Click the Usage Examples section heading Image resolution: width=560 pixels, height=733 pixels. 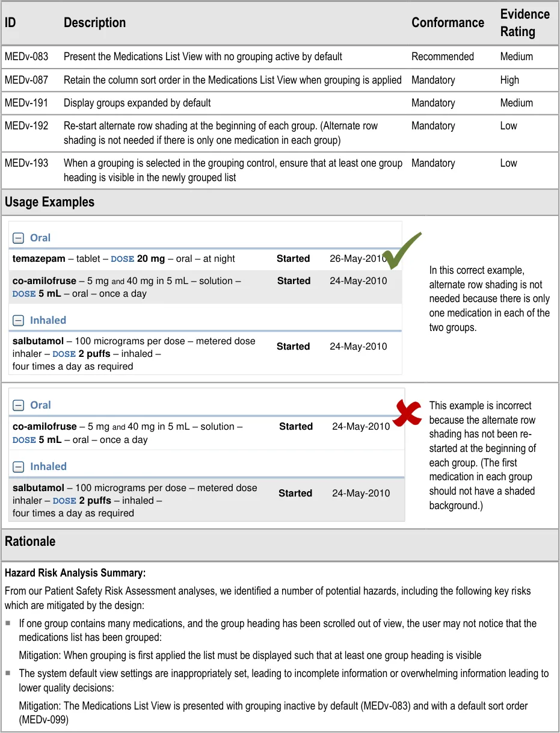(x=49, y=202)
